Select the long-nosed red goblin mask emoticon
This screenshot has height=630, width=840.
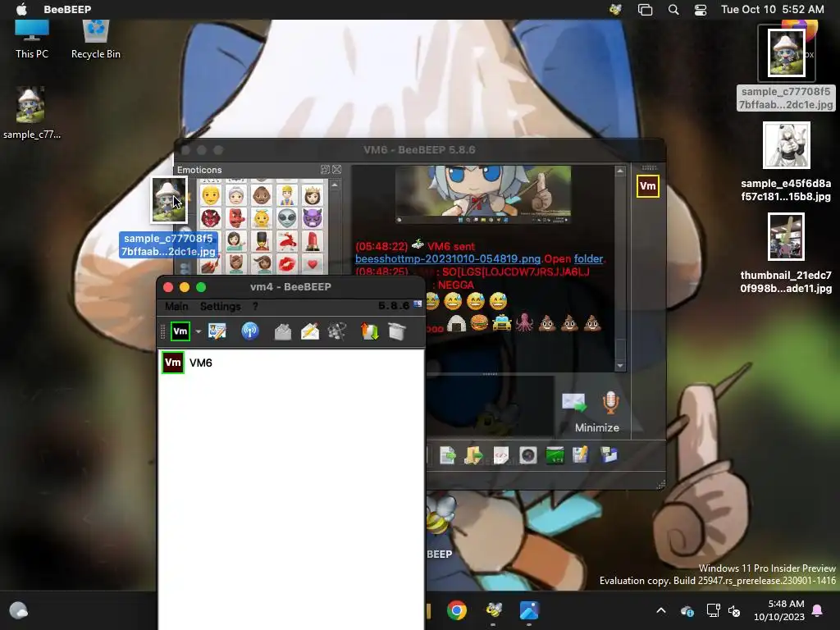click(236, 218)
